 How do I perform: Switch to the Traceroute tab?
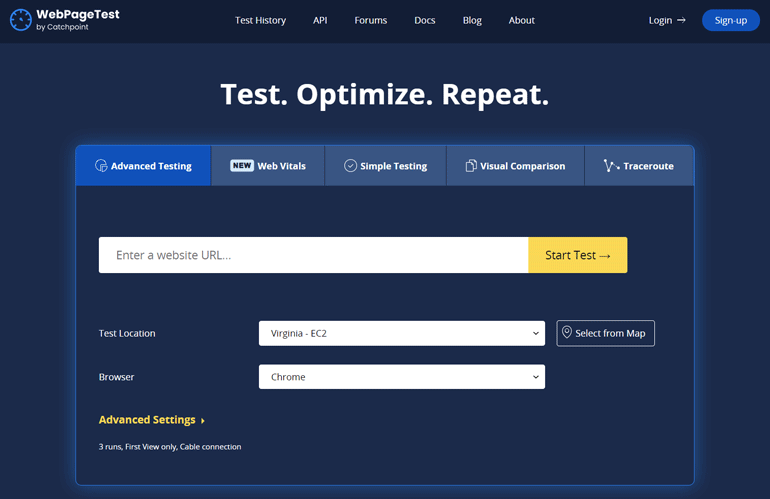[639, 166]
